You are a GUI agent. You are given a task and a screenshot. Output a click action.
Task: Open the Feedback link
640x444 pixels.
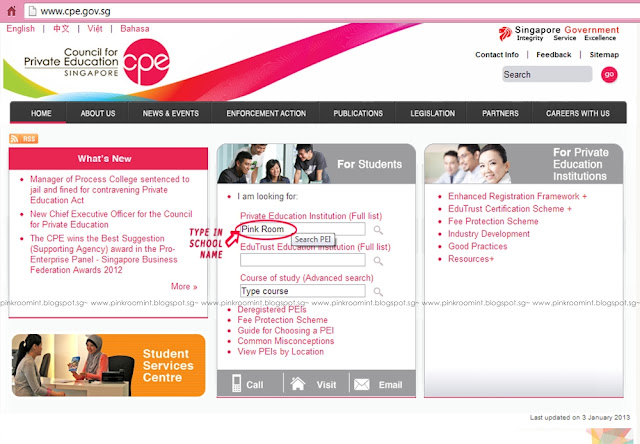click(553, 55)
